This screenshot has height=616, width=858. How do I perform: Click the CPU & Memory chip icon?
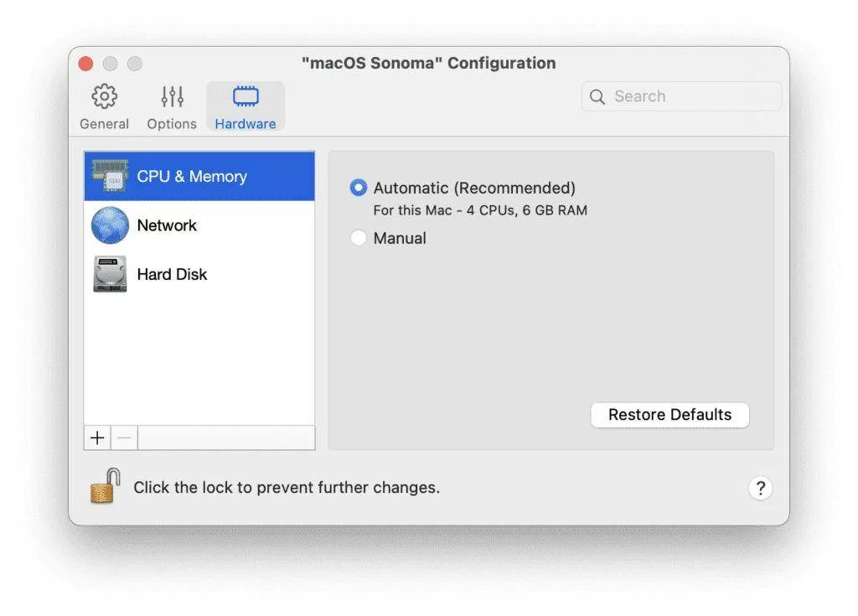(110, 176)
